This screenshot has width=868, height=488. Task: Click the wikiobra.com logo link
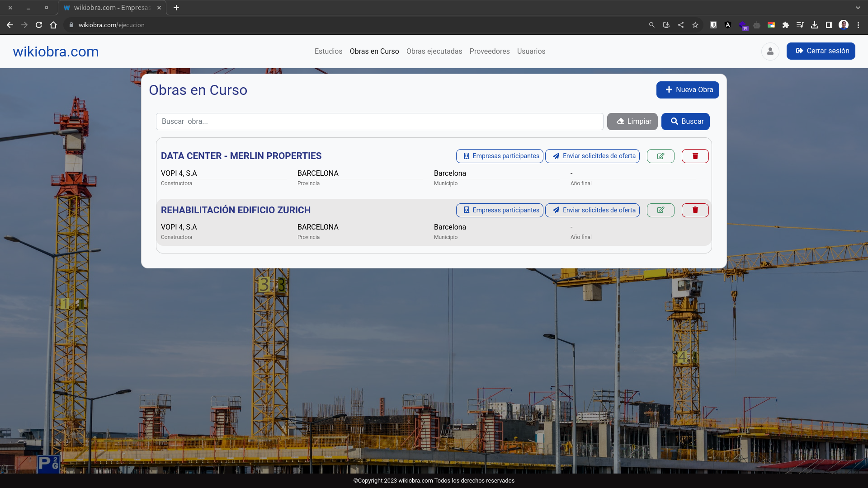tap(56, 52)
